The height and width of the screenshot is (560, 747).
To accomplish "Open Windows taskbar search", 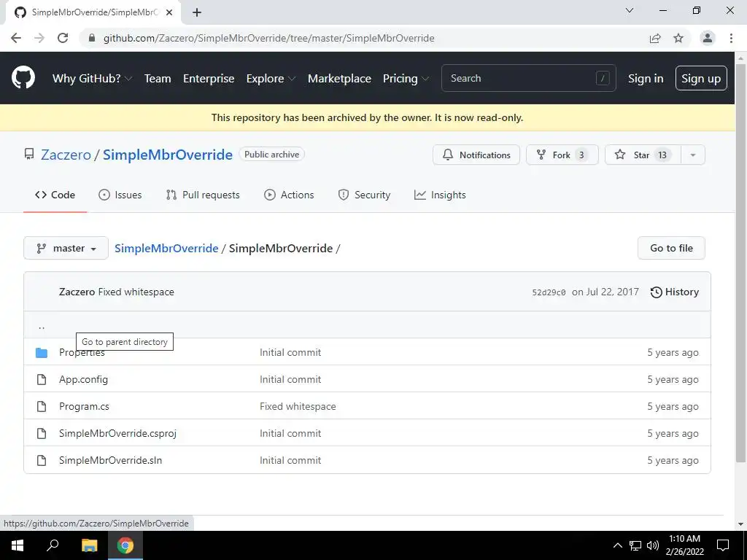I will pos(53,545).
